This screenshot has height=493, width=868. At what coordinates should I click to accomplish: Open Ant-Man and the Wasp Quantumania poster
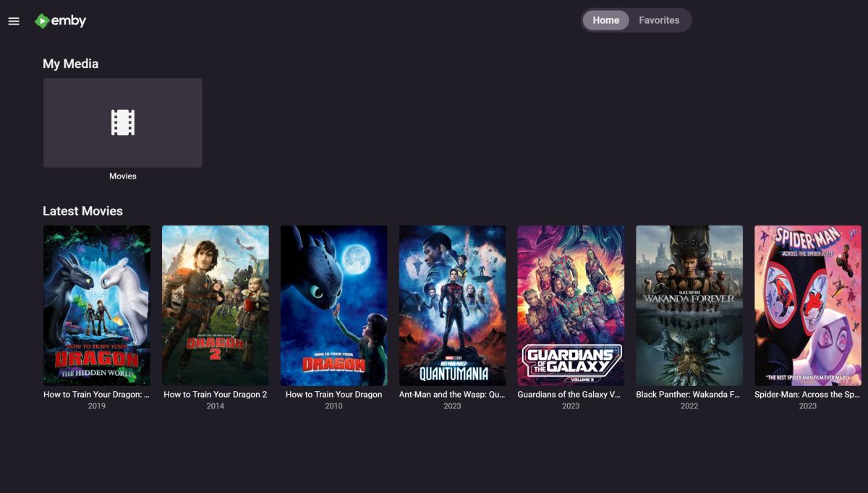pos(453,306)
